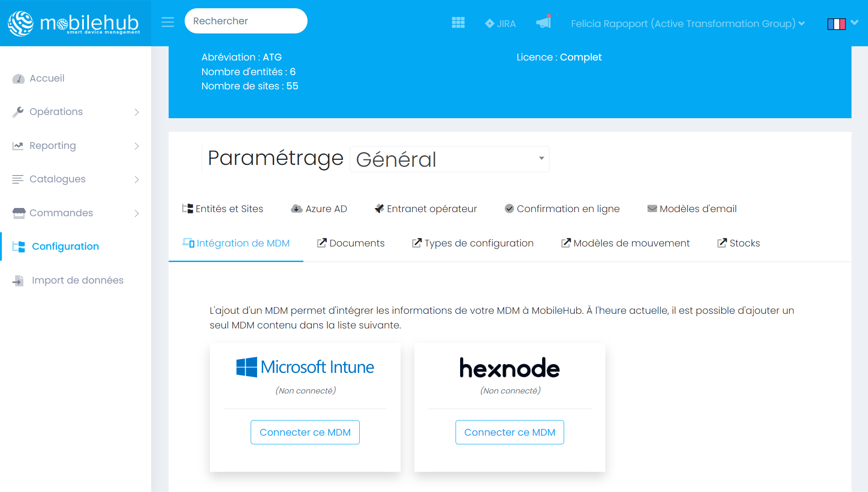Open the Modèles de mouvement tab

tap(626, 243)
